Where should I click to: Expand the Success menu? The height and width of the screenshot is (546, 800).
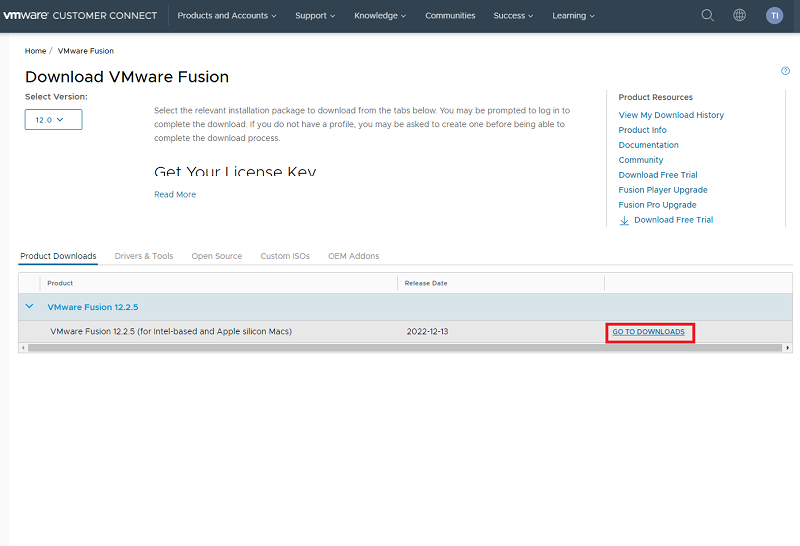pyautogui.click(x=513, y=15)
